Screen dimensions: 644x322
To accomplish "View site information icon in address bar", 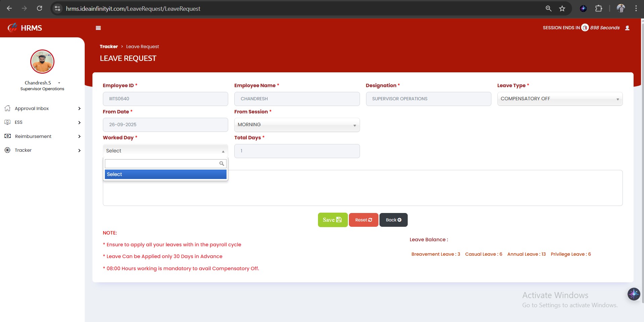I will (x=57, y=8).
